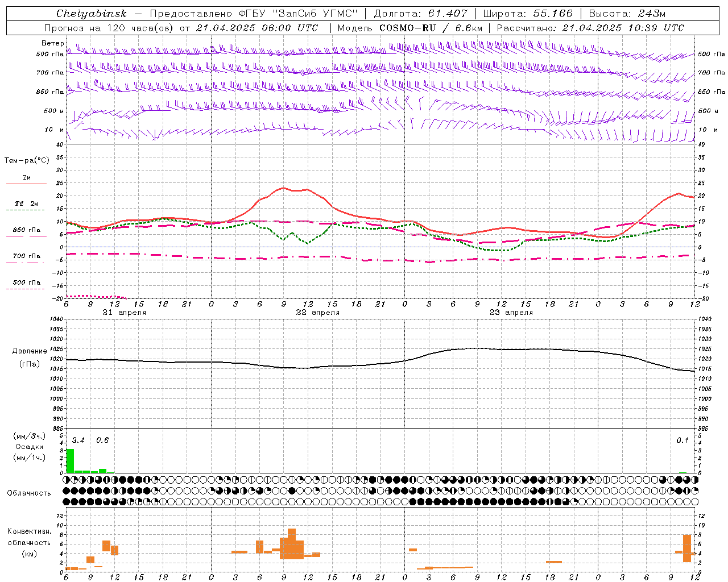Click the red '2м' temperature legend line
The image size is (728, 582).
(26, 184)
